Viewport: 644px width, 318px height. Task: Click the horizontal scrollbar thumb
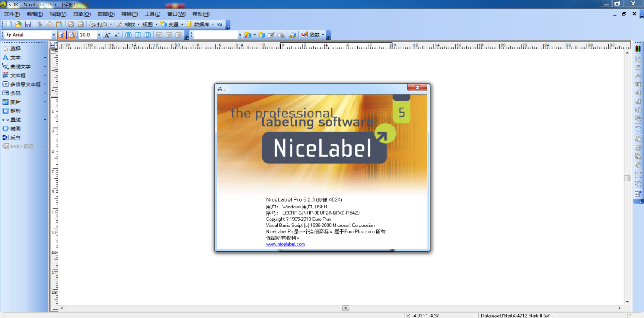pyautogui.click(x=346, y=308)
